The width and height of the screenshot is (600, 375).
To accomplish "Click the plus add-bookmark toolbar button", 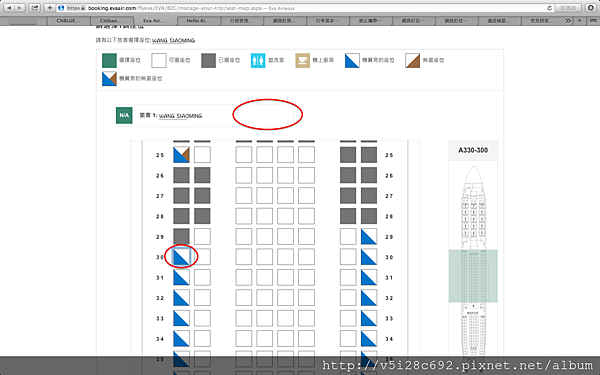I will (x=49, y=8).
